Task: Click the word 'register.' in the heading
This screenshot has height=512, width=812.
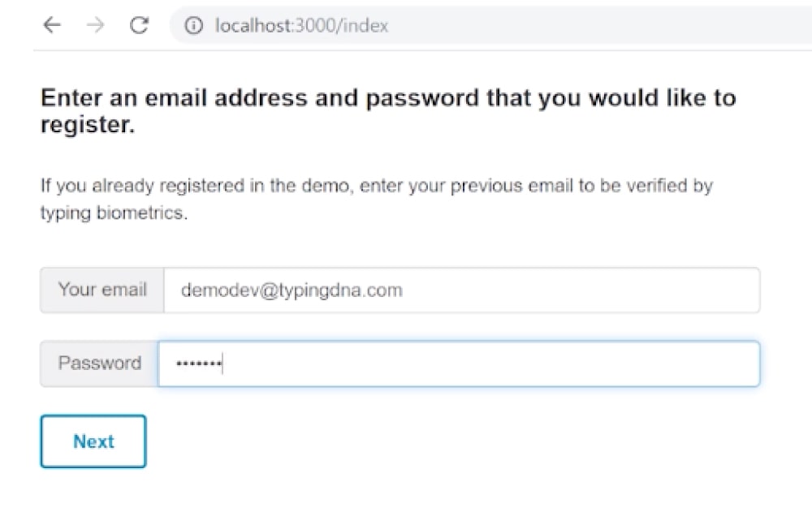Action: [x=88, y=125]
